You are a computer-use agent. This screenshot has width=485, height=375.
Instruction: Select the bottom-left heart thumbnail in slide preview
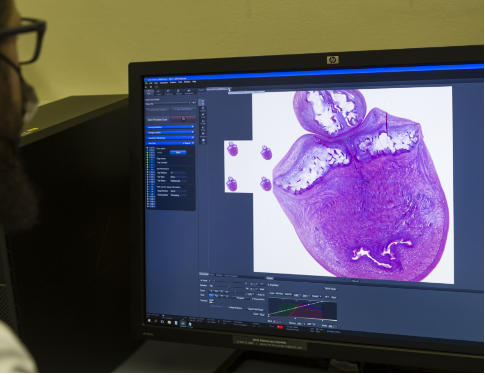pos(232,184)
